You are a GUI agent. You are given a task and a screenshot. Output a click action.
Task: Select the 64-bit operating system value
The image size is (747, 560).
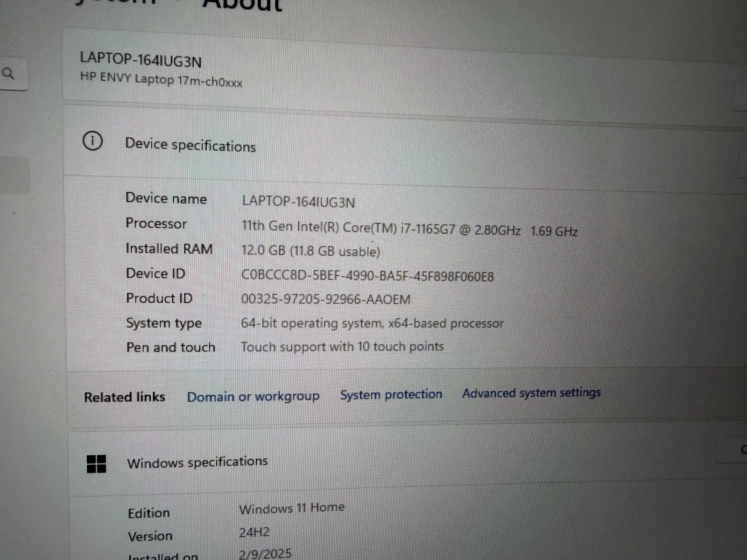point(372,323)
